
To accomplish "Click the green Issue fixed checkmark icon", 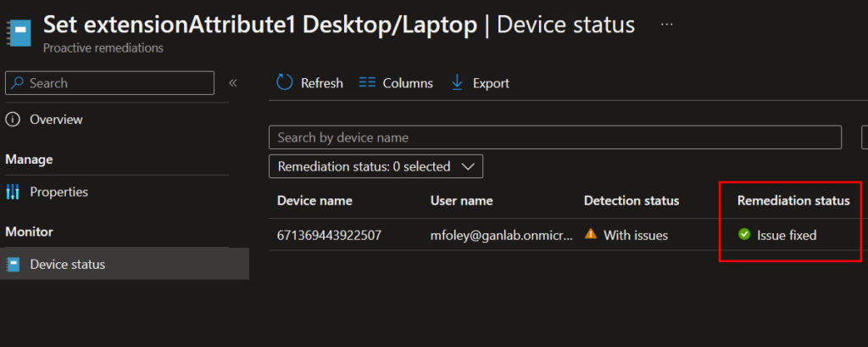I will coord(744,235).
